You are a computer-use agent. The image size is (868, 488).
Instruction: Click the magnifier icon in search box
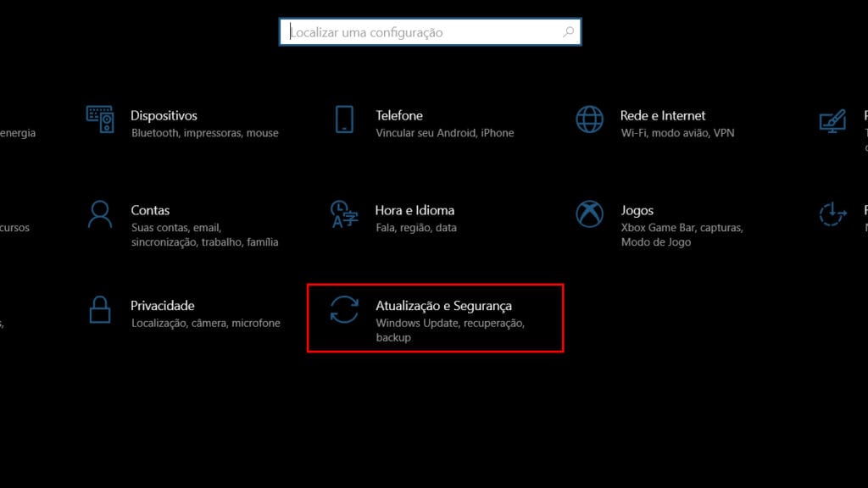coord(569,32)
